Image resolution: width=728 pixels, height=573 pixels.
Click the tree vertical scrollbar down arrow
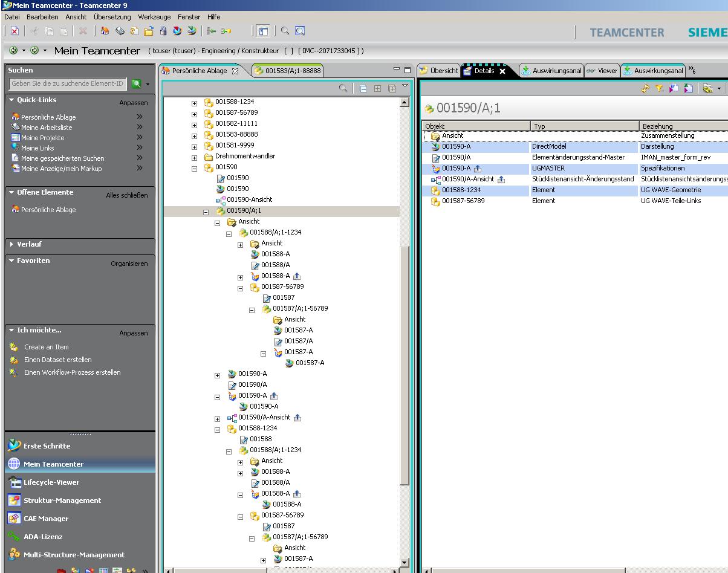click(405, 562)
